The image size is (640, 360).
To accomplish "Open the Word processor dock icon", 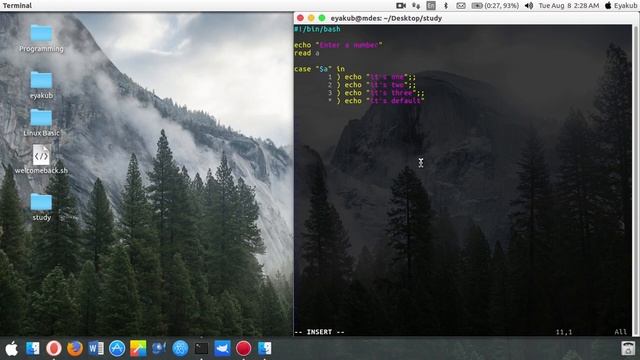I will click(96, 349).
